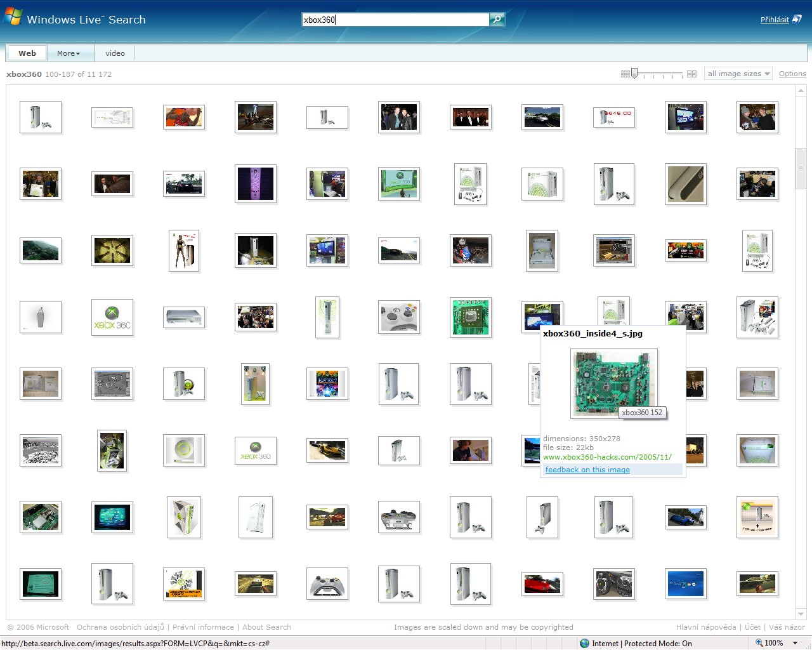Adjust the thumbnail size slider handle
Viewport: 812px width, 650px height.
coord(634,74)
